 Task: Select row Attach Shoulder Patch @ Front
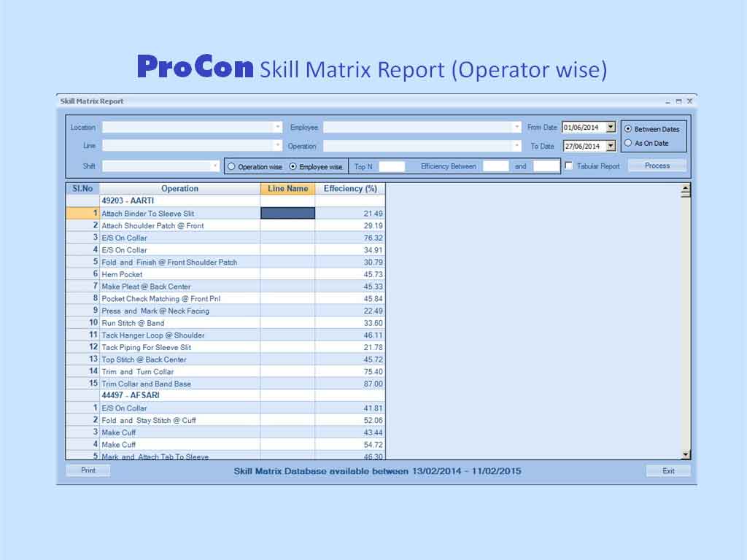(225, 226)
